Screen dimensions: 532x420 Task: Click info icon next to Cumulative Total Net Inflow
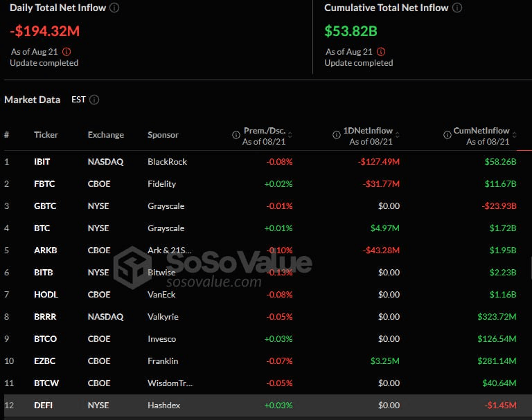pos(457,8)
